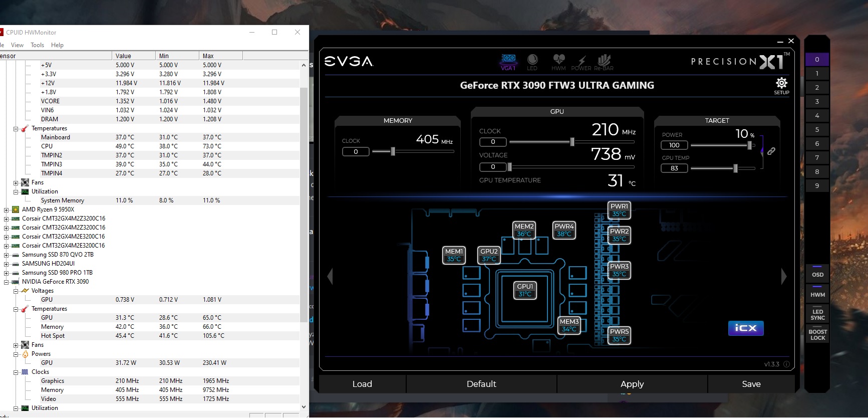The width and height of the screenshot is (868, 418).
Task: Minimize the Precision X1 window
Action: point(780,42)
